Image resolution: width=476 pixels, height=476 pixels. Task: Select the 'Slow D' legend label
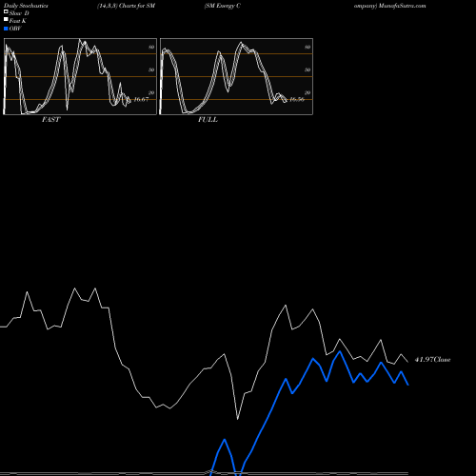[x=19, y=13]
